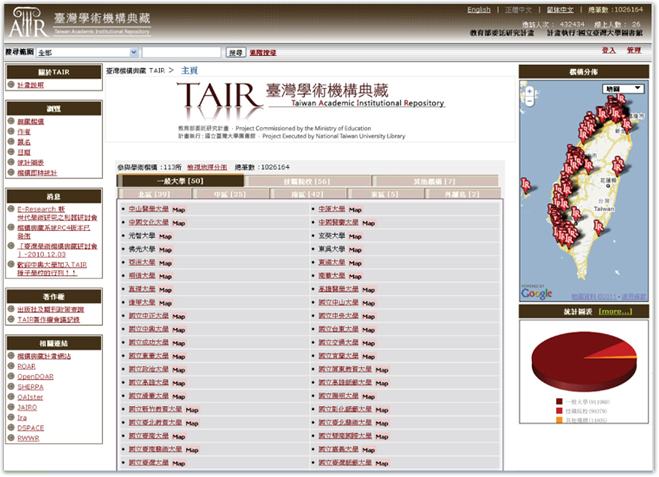659x477 pixels.
Task: Open the search scope dropdown showing 全部
Action: tap(87, 53)
